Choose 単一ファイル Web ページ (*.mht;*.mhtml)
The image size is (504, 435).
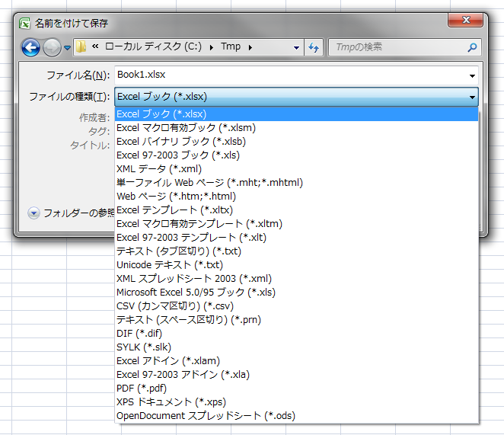click(x=296, y=183)
